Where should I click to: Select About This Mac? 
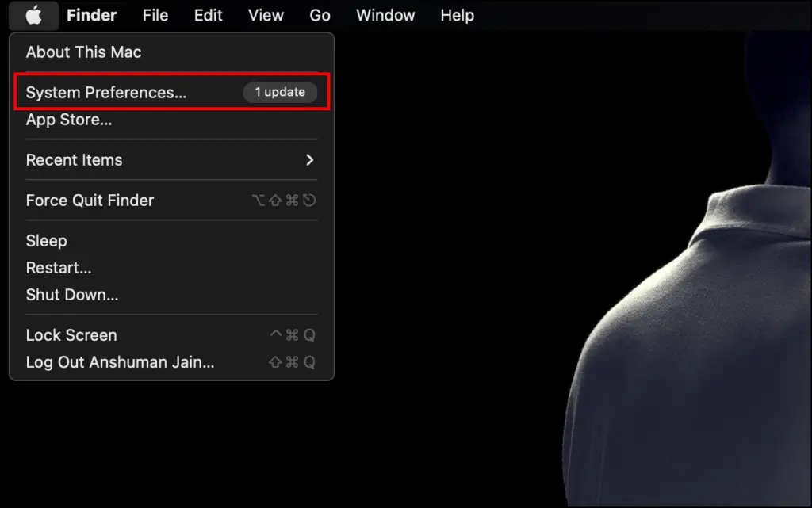click(x=171, y=52)
